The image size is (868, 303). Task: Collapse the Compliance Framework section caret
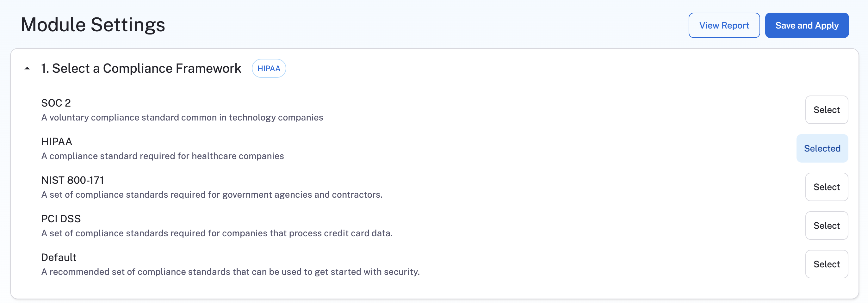[x=27, y=68]
